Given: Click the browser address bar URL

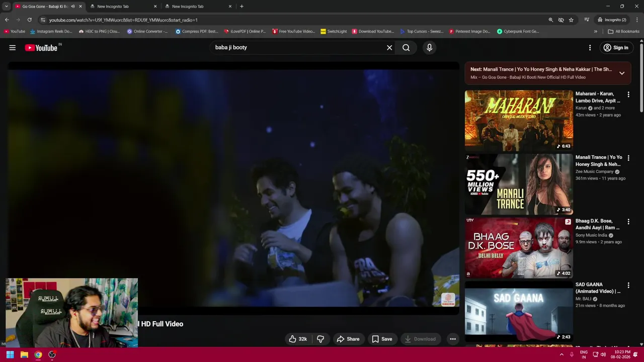Looking at the screenshot, I should point(123,20).
